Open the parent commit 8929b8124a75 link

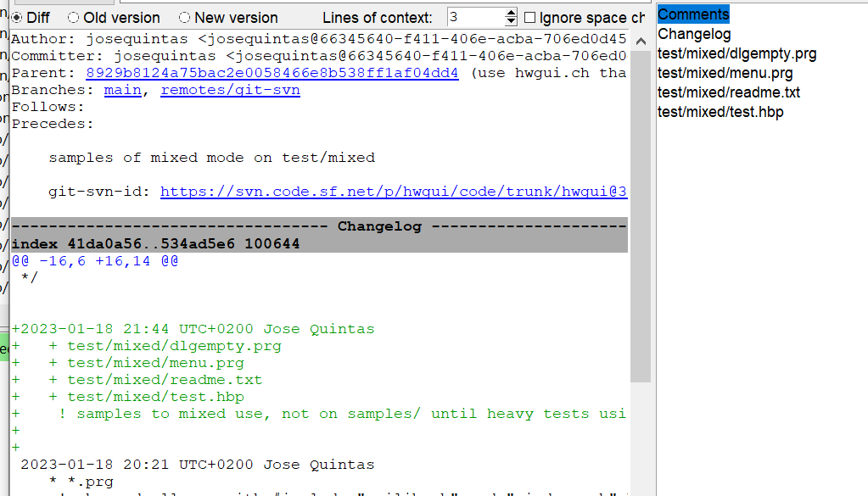pos(272,73)
